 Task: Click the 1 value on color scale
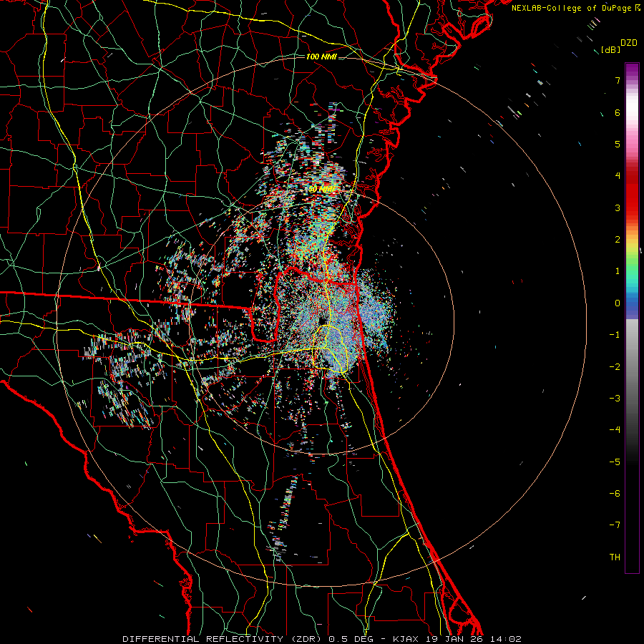[618, 271]
